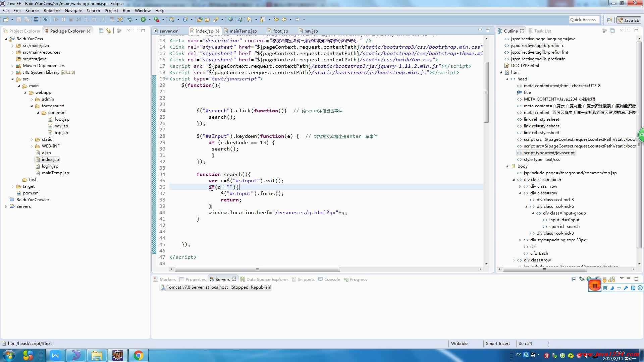Navigate back with the left arrow icon
644x362 pixels.
(284, 19)
